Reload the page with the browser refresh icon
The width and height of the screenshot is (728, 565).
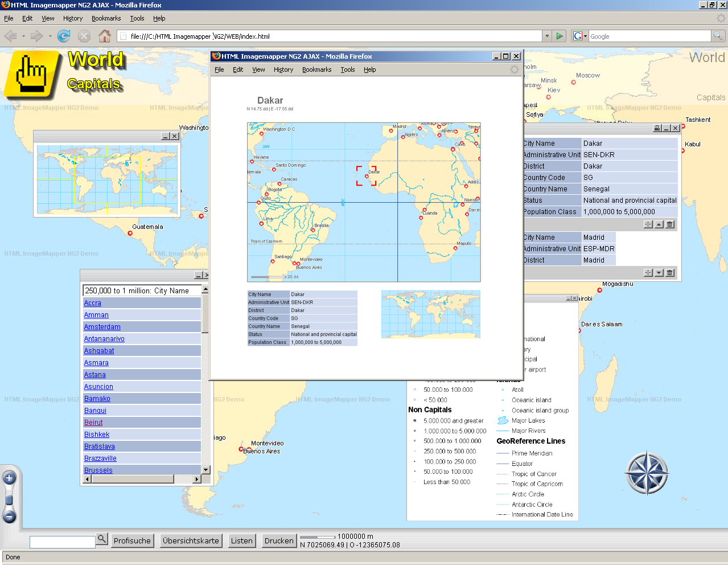[64, 36]
